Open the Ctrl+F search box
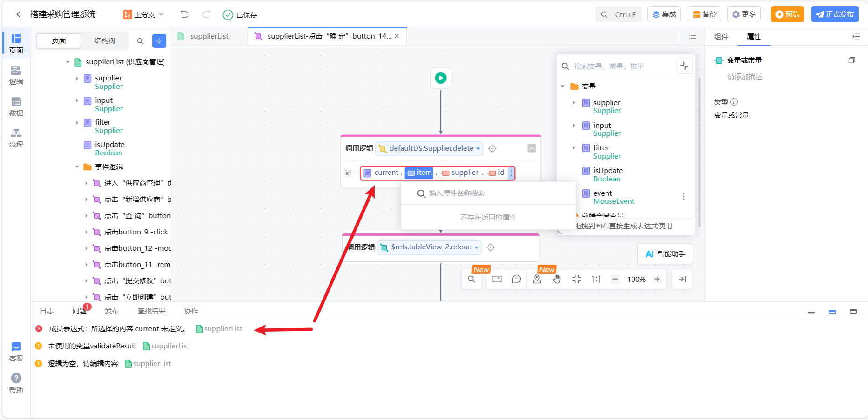 tap(619, 14)
